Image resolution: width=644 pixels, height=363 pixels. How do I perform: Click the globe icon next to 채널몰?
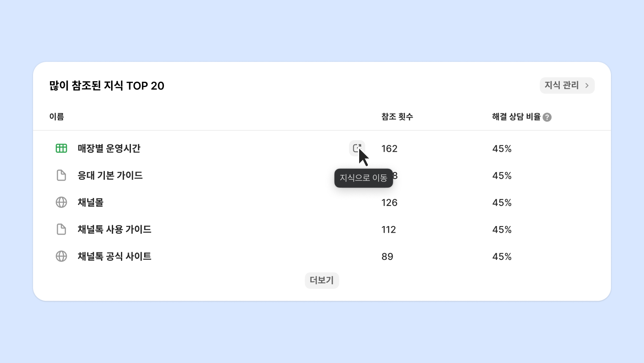pos(61,203)
